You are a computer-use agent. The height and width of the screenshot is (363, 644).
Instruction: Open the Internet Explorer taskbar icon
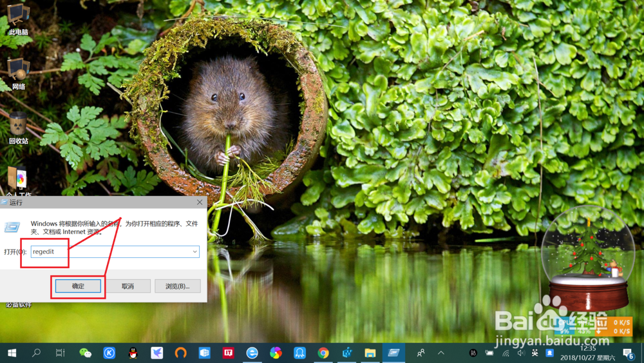252,353
